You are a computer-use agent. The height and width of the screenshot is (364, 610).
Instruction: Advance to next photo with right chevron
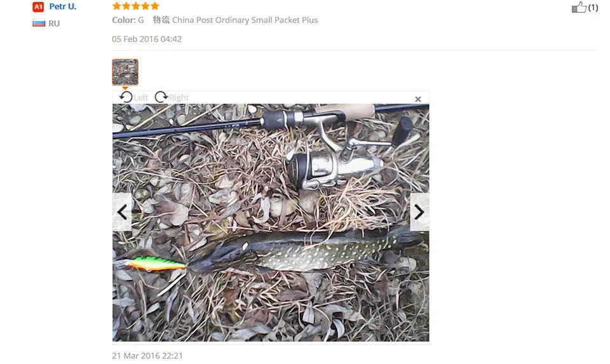(x=419, y=212)
